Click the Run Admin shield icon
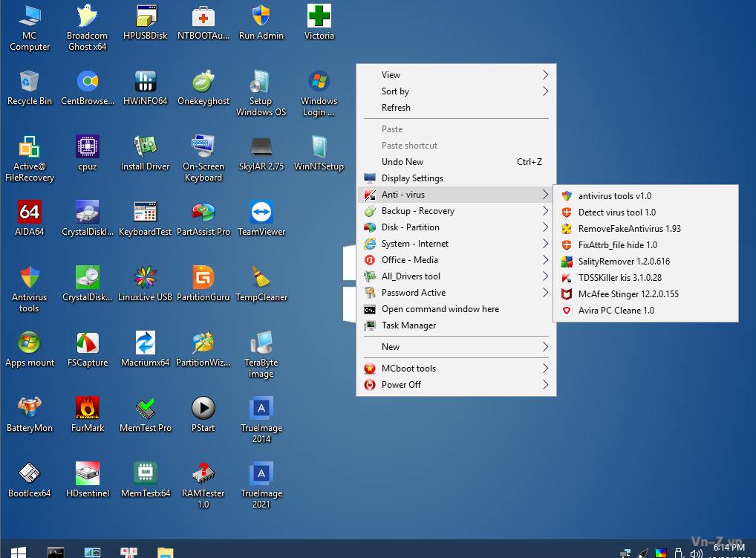The width and height of the screenshot is (756, 558). tap(261, 22)
